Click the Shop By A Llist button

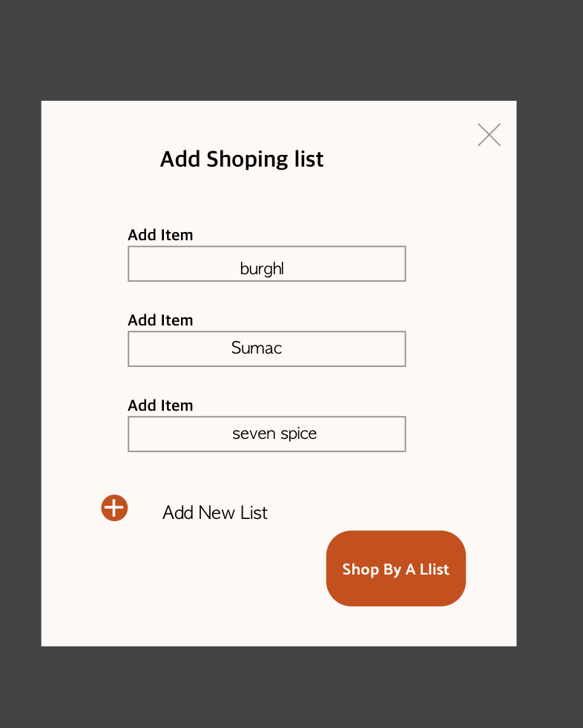pos(396,569)
